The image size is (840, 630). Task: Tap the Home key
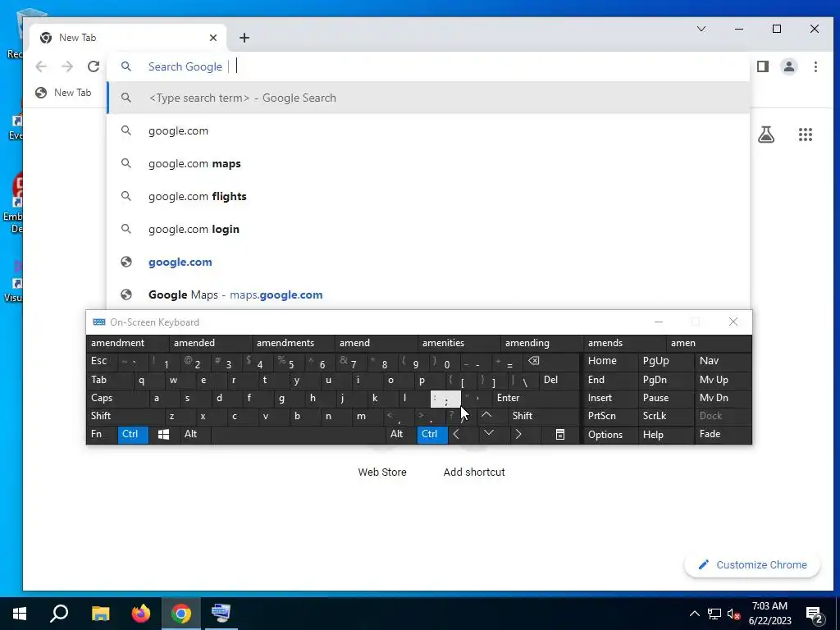(x=610, y=361)
